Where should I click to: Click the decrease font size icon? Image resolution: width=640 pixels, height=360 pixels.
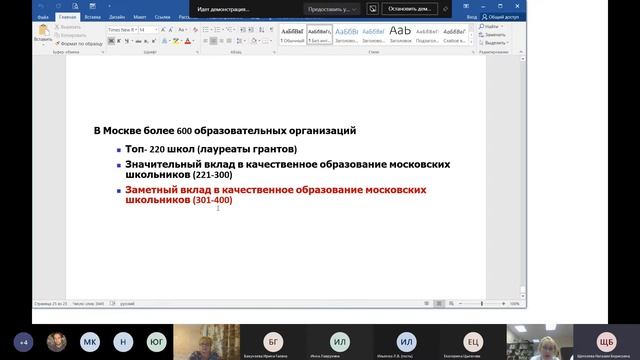click(171, 30)
